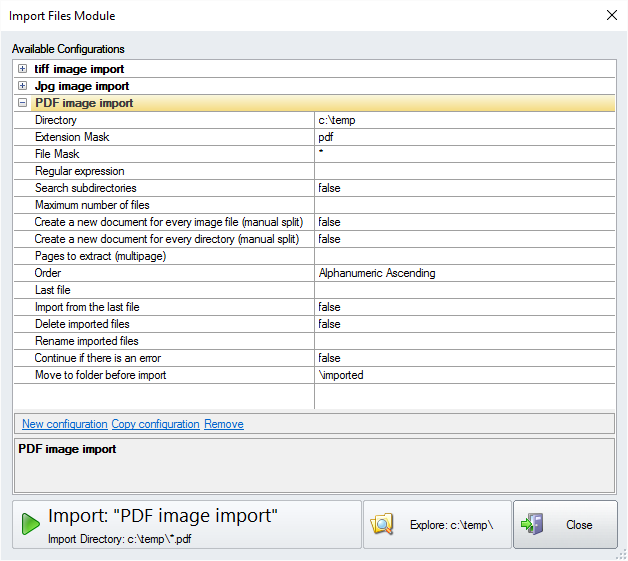This screenshot has height=561, width=628.
Task: Select the PDF image import header row
Action: pyautogui.click(x=84, y=103)
